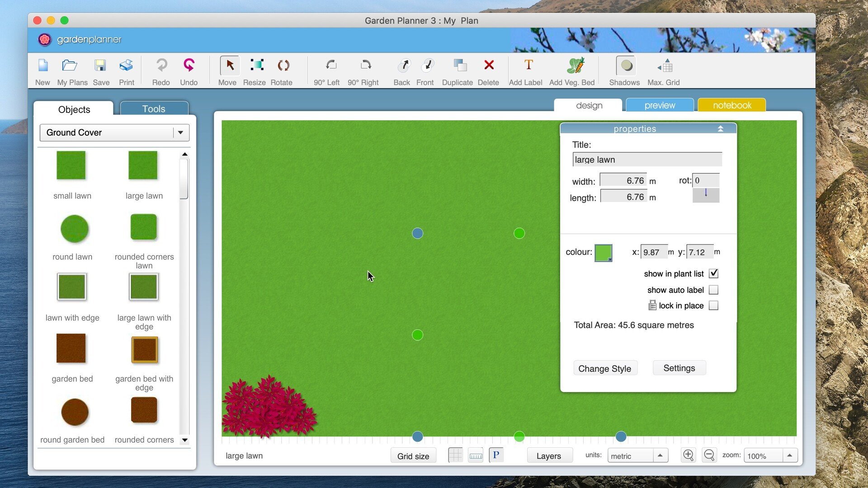
Task: Click the title input field
Action: [646, 159]
